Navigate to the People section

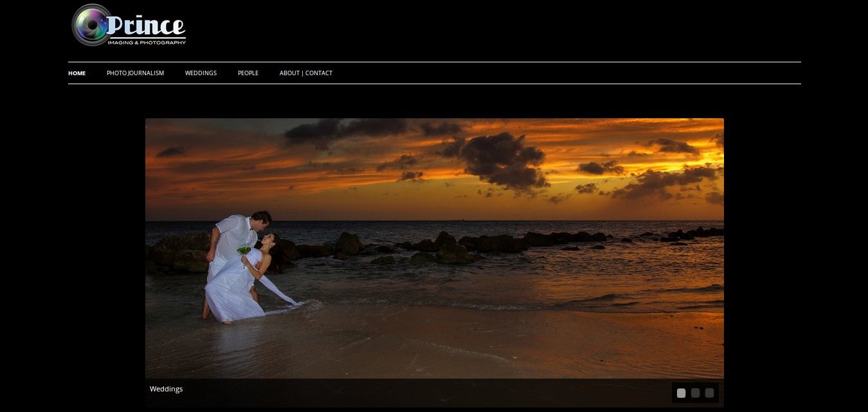click(248, 73)
